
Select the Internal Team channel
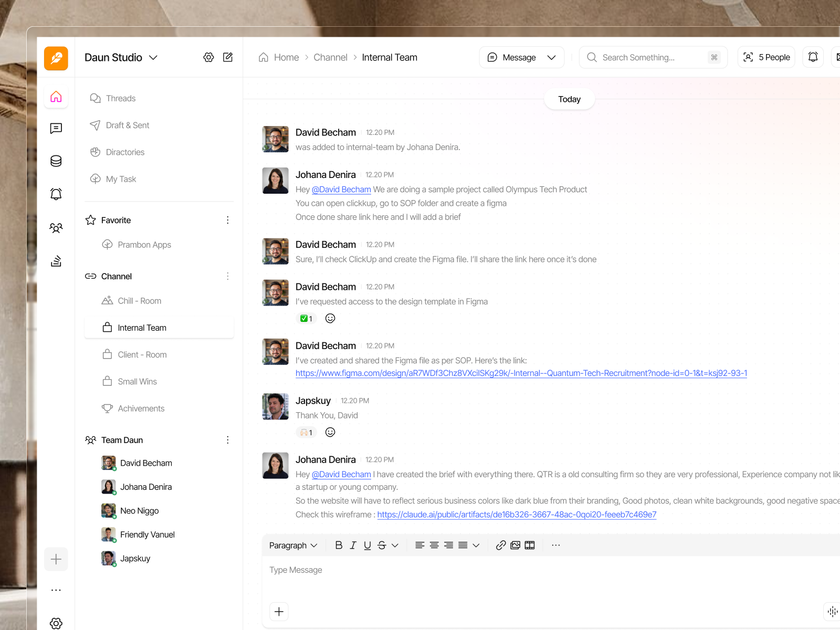[x=159, y=328]
